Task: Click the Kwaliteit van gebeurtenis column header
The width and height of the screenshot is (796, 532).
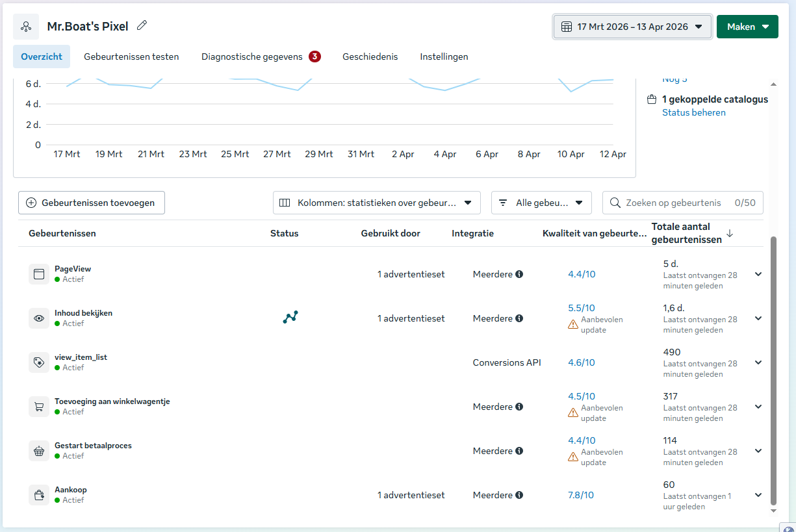Action: tap(595, 233)
